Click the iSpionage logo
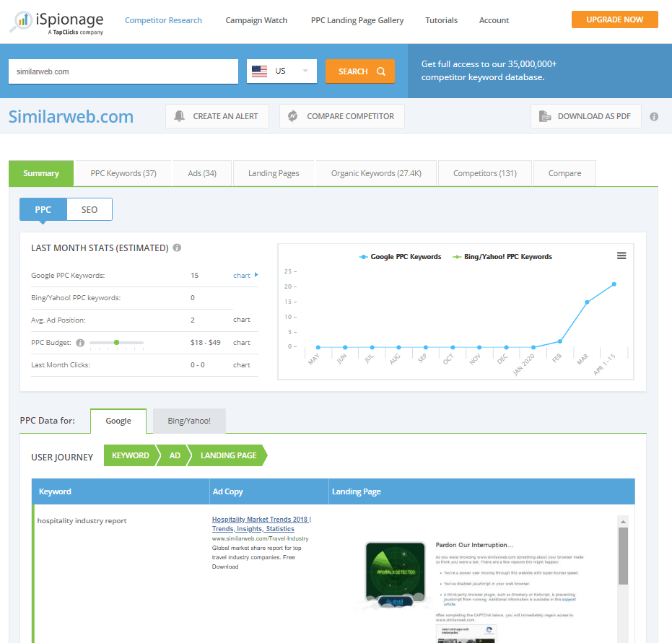The image size is (672, 643). [56, 22]
